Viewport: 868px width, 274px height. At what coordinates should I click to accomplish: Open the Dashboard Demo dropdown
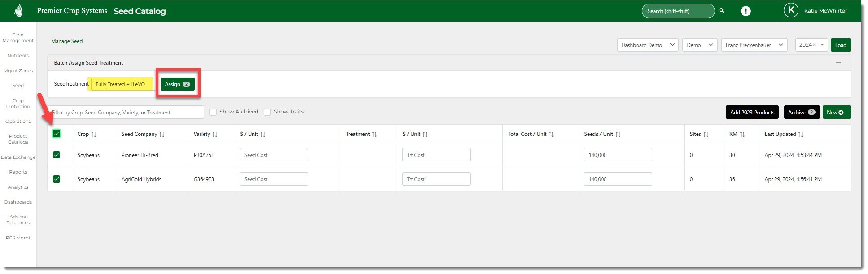[647, 45]
